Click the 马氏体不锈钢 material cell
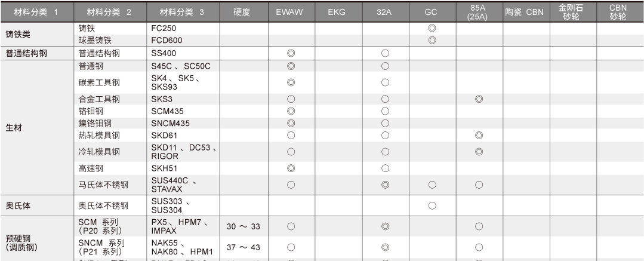644x261 pixels. pyautogui.click(x=110, y=185)
